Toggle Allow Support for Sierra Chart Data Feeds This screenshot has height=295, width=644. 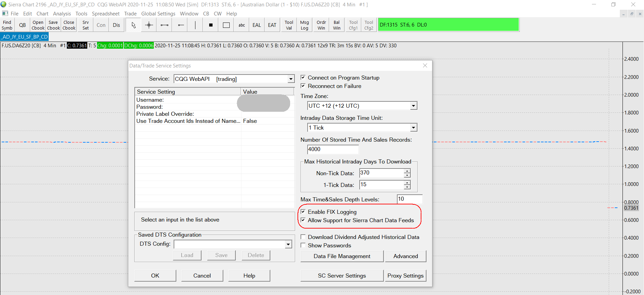pyautogui.click(x=303, y=220)
